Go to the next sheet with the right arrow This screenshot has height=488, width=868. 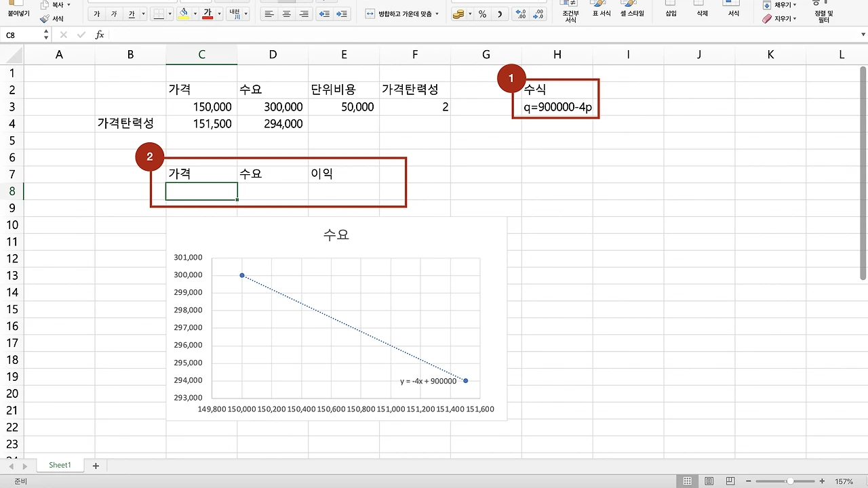tap(24, 466)
